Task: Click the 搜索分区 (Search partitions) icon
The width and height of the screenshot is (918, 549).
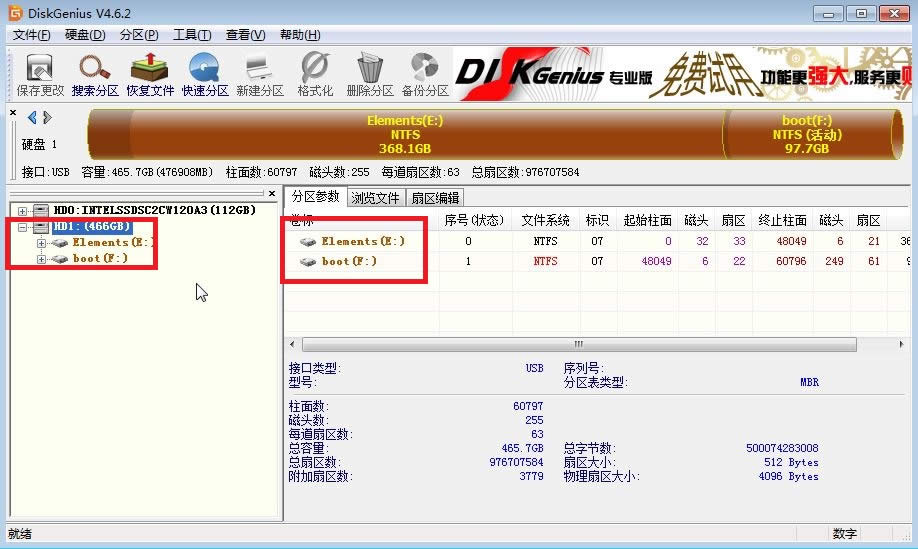Action: click(95, 73)
